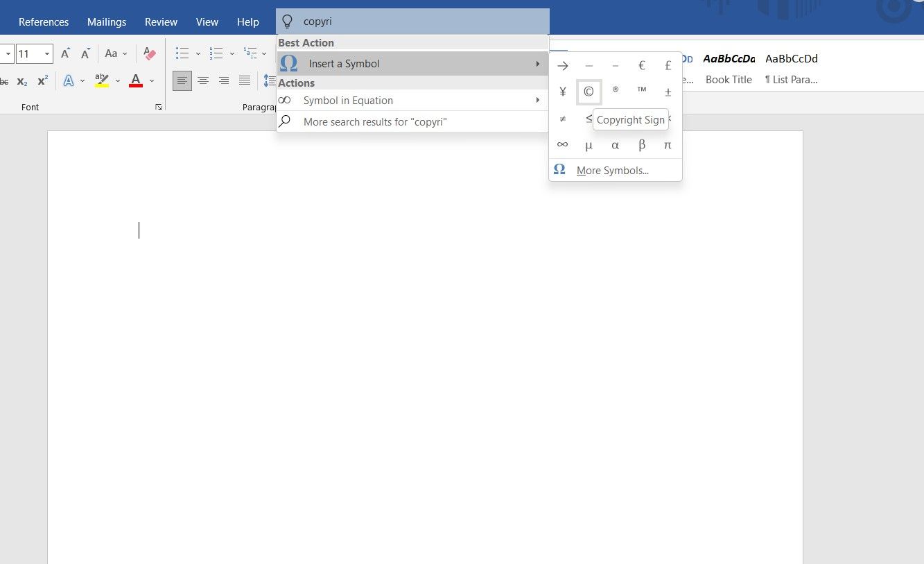Click the Decrease Font Size icon
The height and width of the screenshot is (564, 924).
click(x=86, y=53)
